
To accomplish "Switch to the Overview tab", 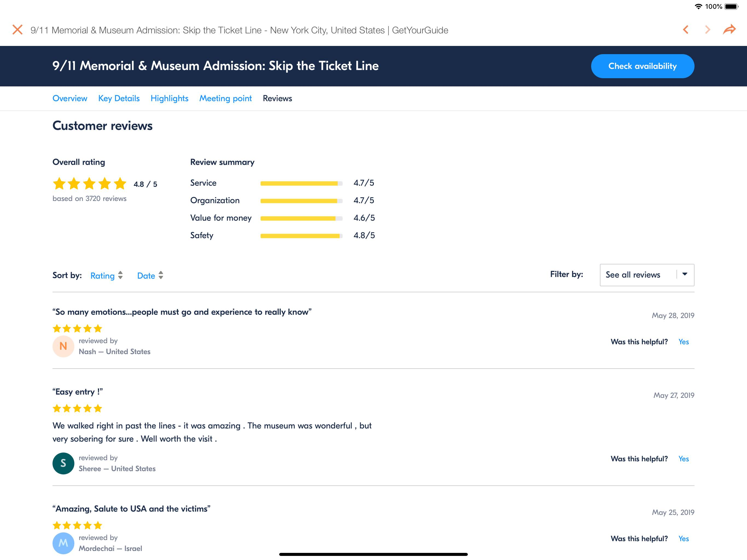I will (70, 98).
